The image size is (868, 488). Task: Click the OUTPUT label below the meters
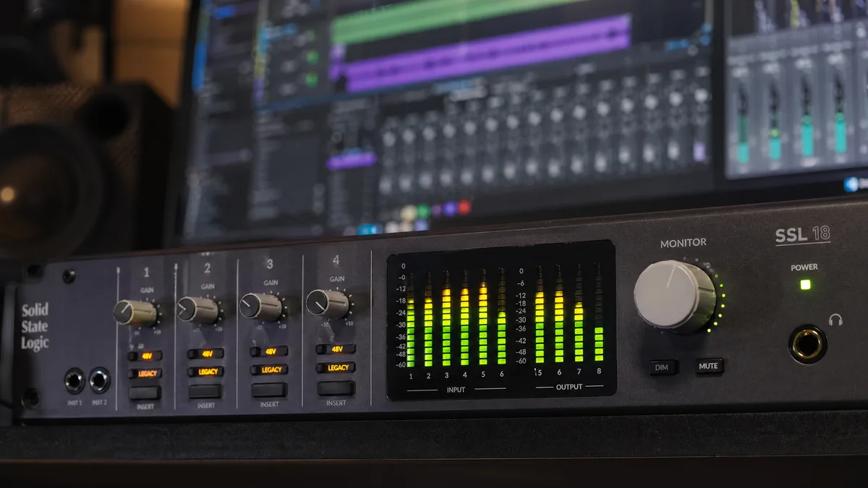click(570, 387)
